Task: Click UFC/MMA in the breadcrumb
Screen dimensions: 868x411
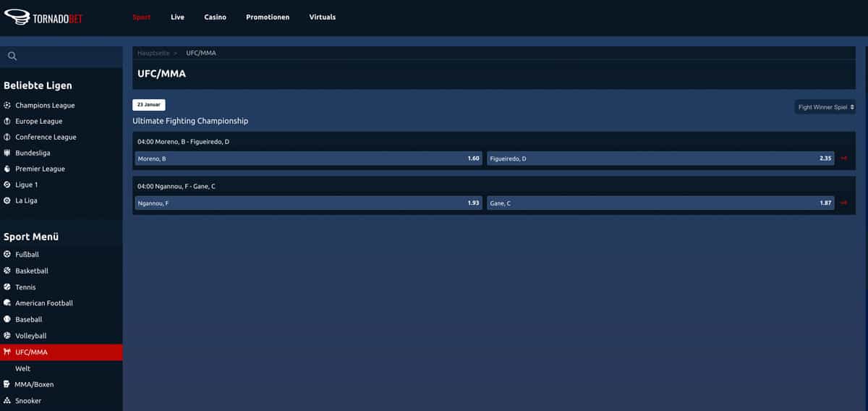Action: [201, 53]
